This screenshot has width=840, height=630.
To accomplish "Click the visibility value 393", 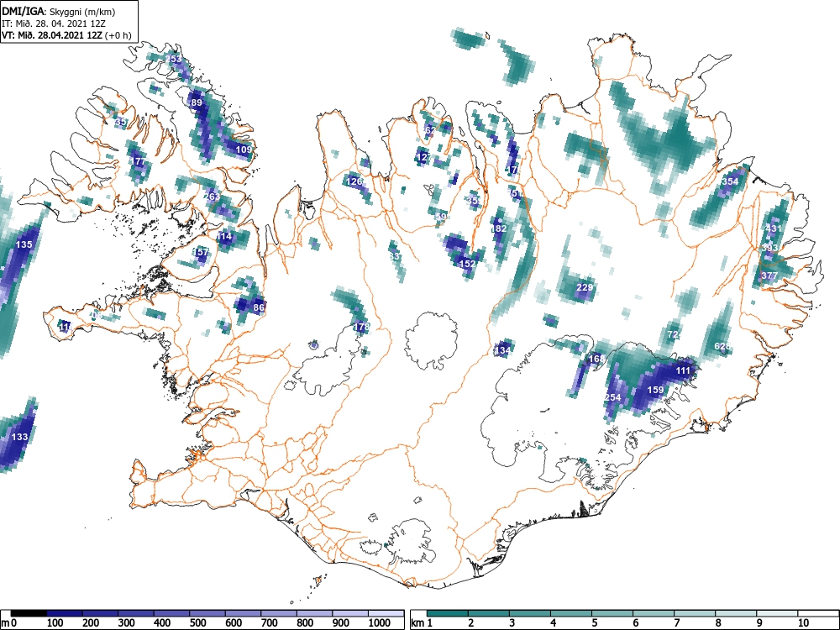I will pyautogui.click(x=769, y=248).
